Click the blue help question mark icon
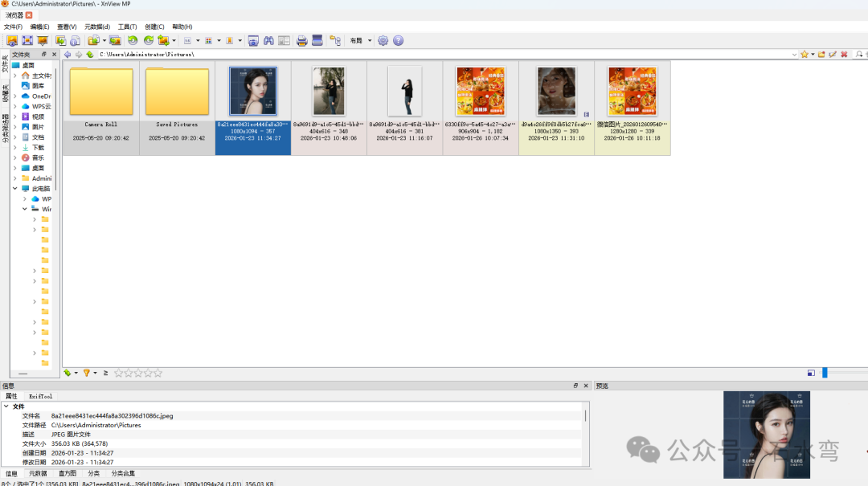 click(x=398, y=40)
